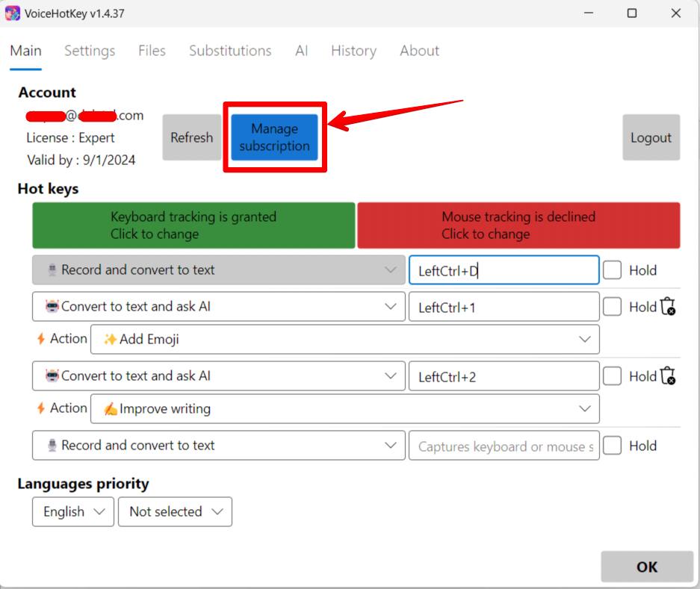
Task: Expand Convert to text and ask AI dropdown for LeftCtrl+2
Action: 219,376
